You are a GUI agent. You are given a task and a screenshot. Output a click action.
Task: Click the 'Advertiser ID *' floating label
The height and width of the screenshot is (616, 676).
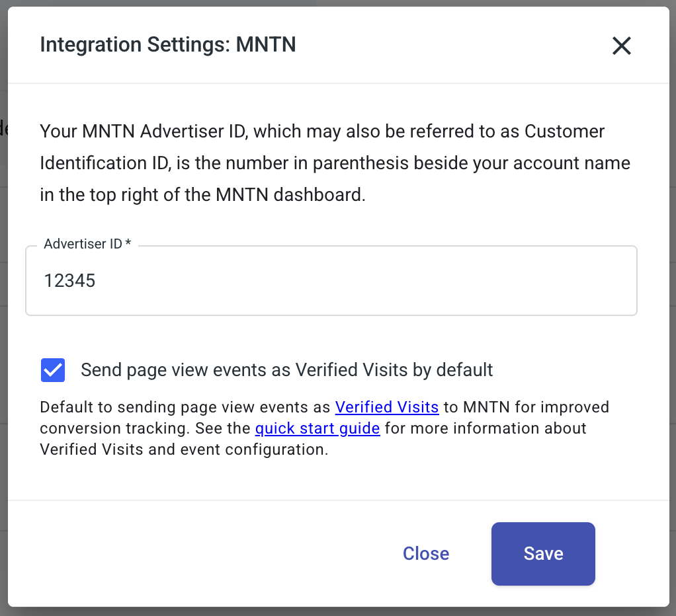pyautogui.click(x=87, y=244)
